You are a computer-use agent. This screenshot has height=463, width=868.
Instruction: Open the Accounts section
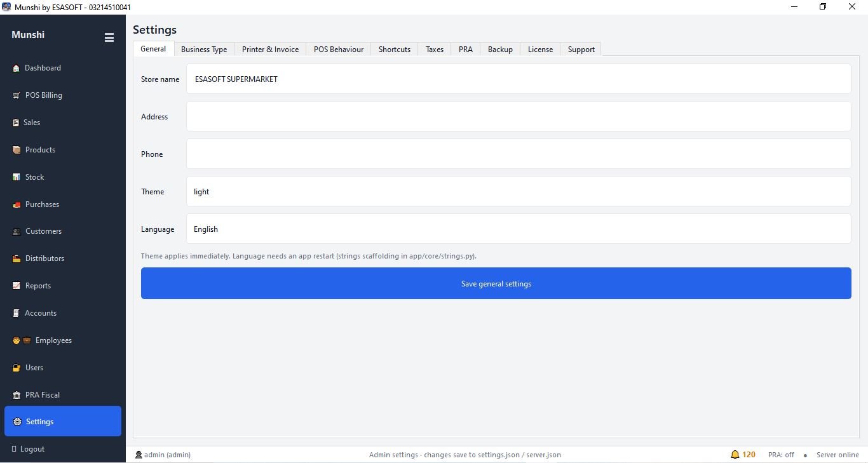click(62, 313)
